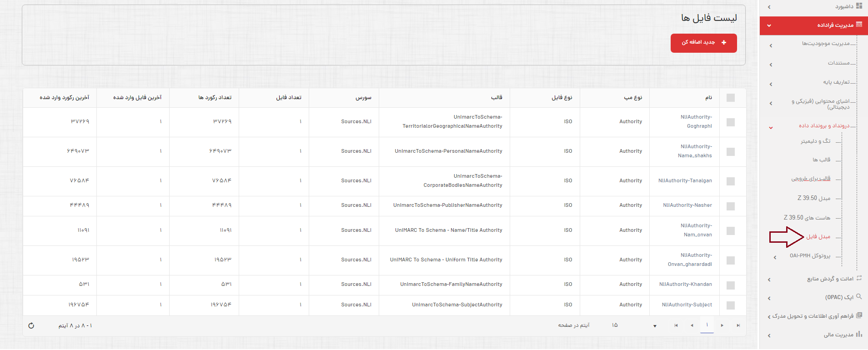Expand the مستندات sidebar section
This screenshot has width=868, height=350.
tap(838, 63)
